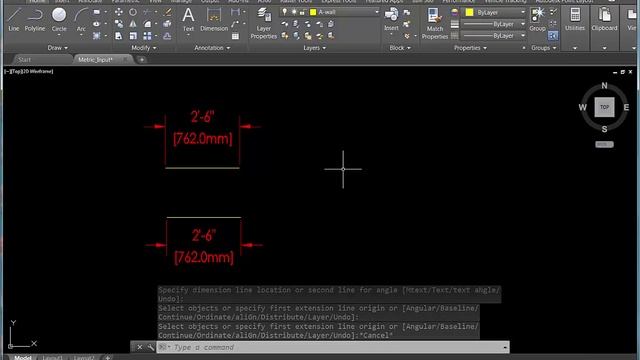Screen dimensions: 640x360
Task: Open the Clipboard panel
Action: [604, 19]
